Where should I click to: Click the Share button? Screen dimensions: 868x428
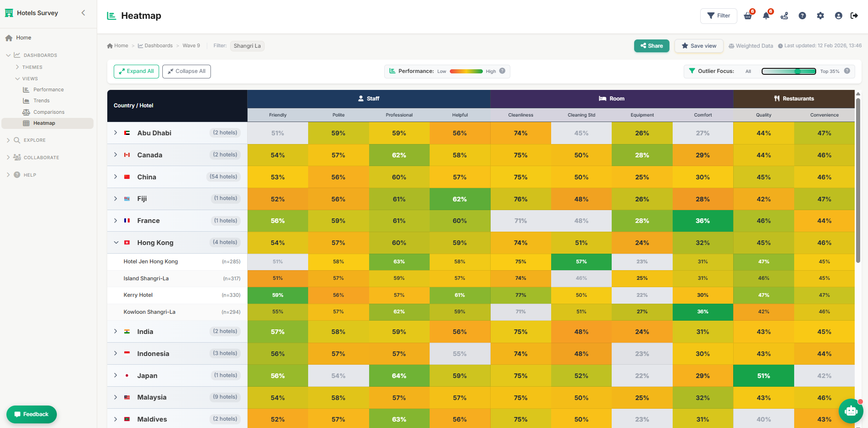point(652,45)
